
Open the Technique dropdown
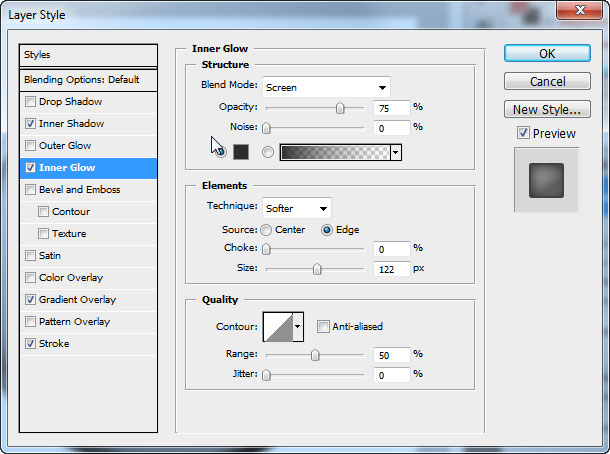pos(296,209)
